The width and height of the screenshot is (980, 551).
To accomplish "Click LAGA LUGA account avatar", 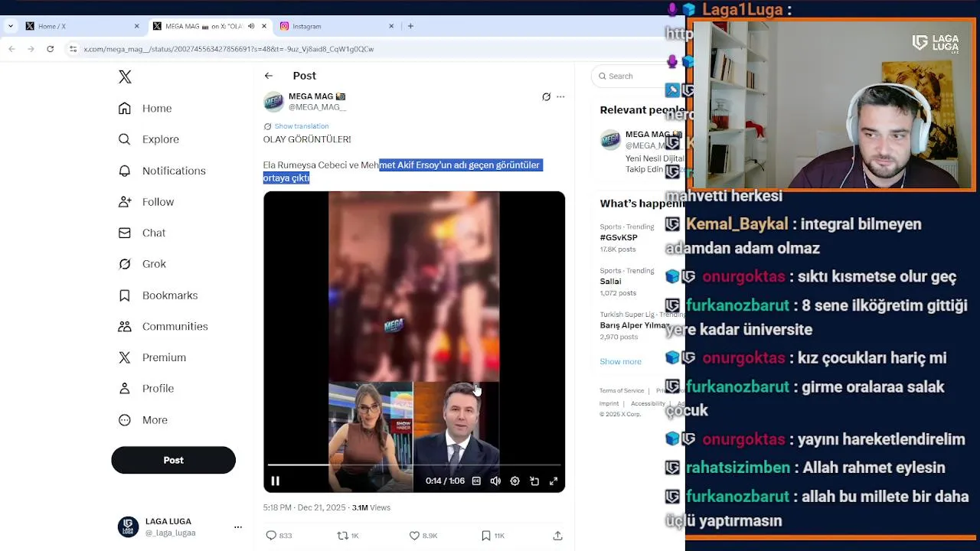I will tap(128, 527).
